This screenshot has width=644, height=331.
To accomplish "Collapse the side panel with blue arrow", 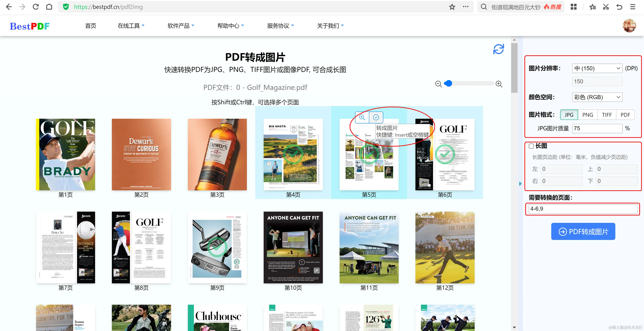I will pos(520,184).
